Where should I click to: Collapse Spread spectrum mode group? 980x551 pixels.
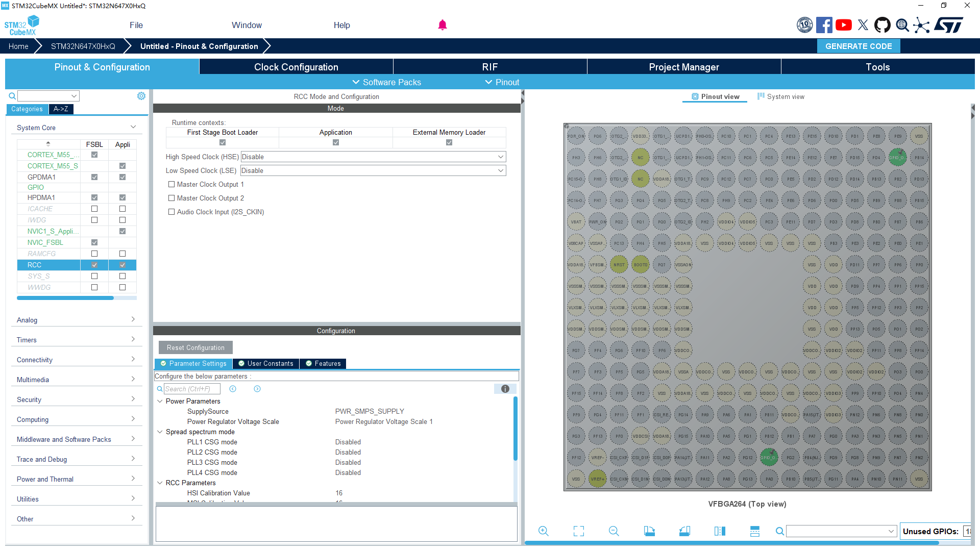point(160,432)
